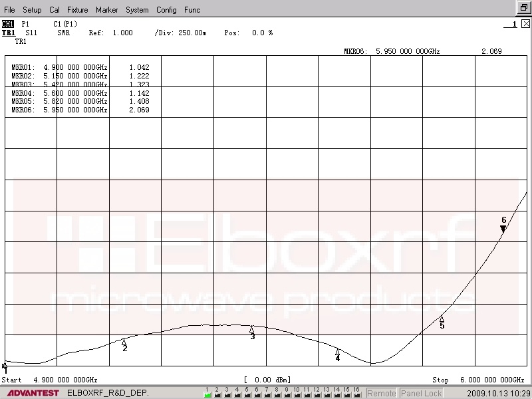This screenshot has height=399, width=532.
Task: Click channel indicator 8 in status bar
Action: point(277,393)
